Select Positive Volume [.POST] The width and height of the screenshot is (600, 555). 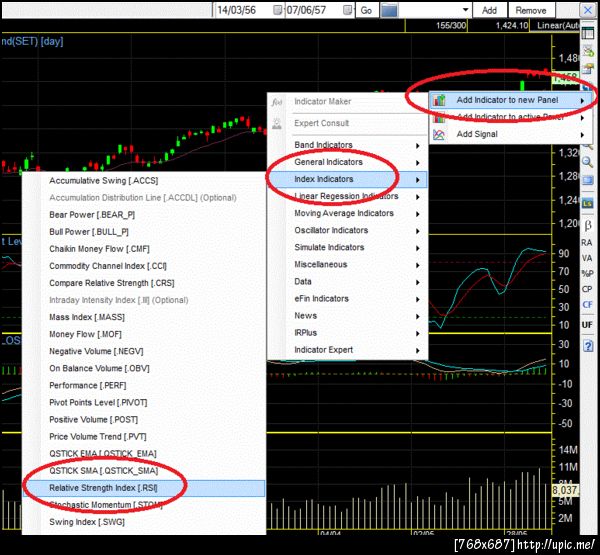pos(144,420)
